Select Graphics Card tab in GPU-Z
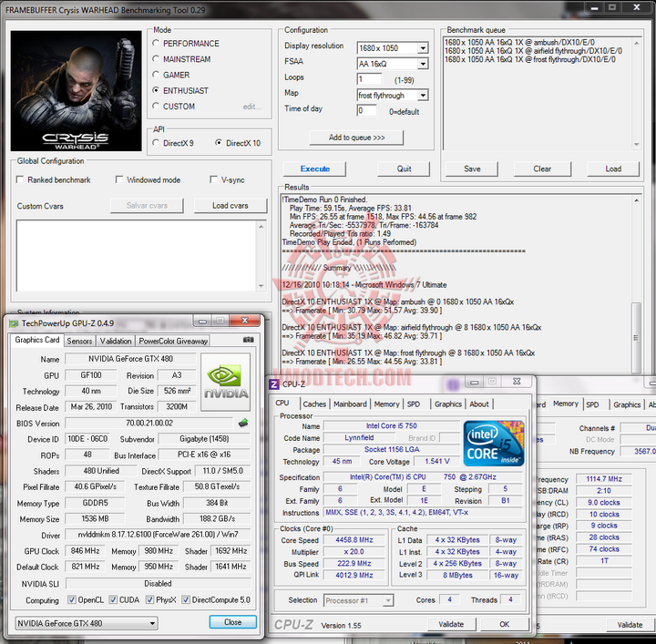Screen dimensions: 656x644 click(37, 340)
